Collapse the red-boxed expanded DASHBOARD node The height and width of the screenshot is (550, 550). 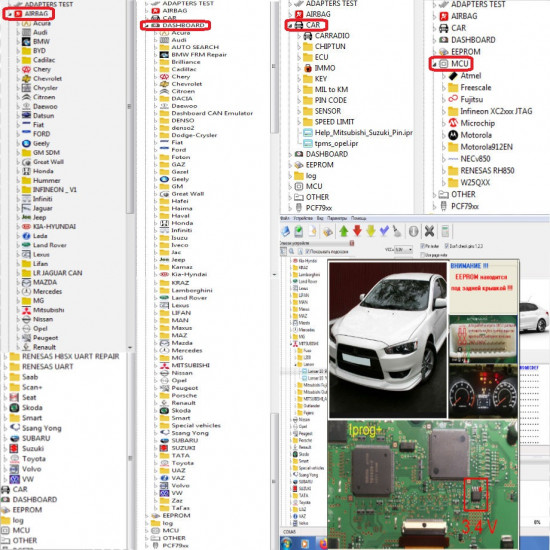[x=147, y=25]
